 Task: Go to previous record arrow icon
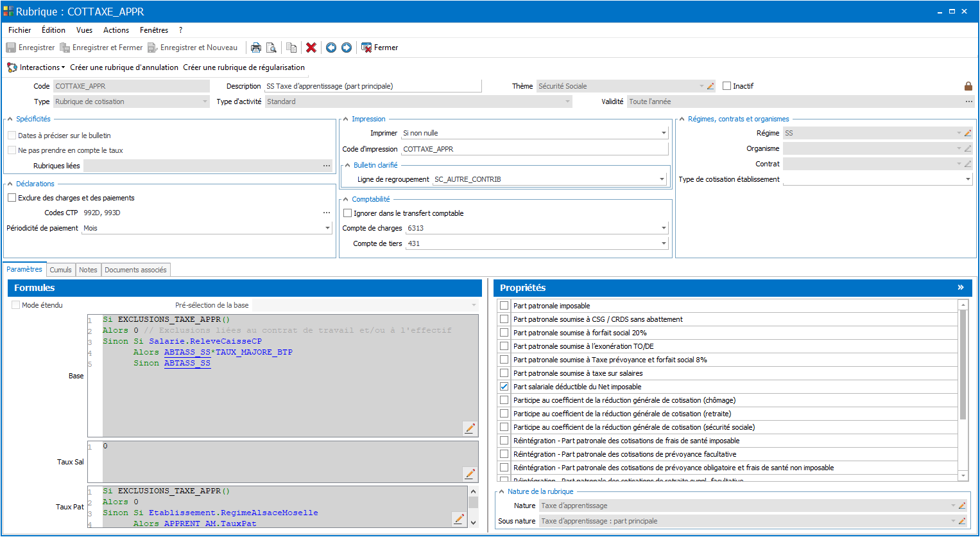pos(331,48)
